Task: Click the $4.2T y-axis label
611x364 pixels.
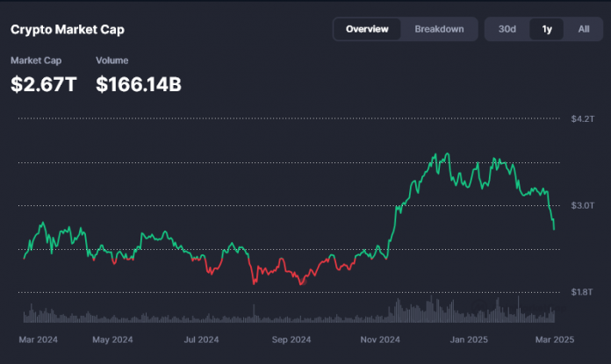Action: pos(583,118)
